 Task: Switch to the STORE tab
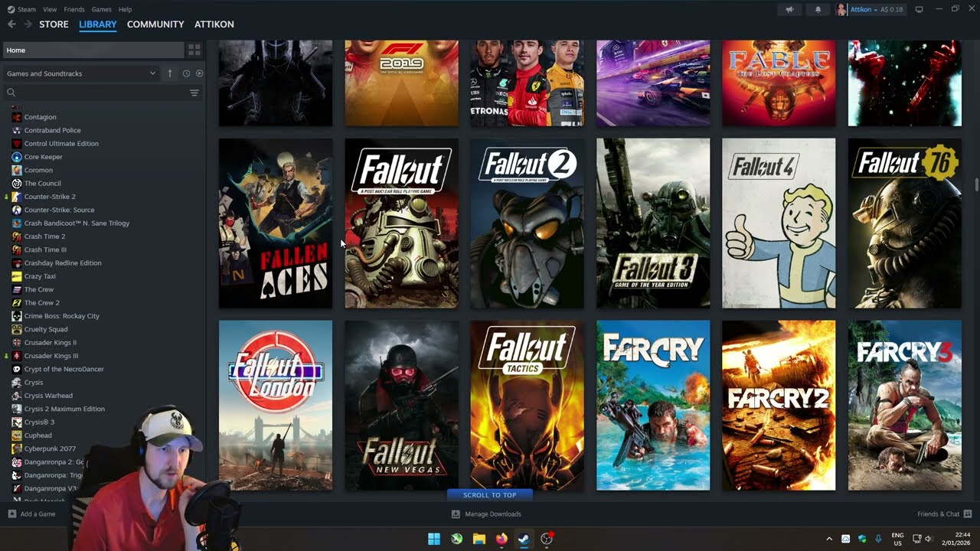point(54,24)
